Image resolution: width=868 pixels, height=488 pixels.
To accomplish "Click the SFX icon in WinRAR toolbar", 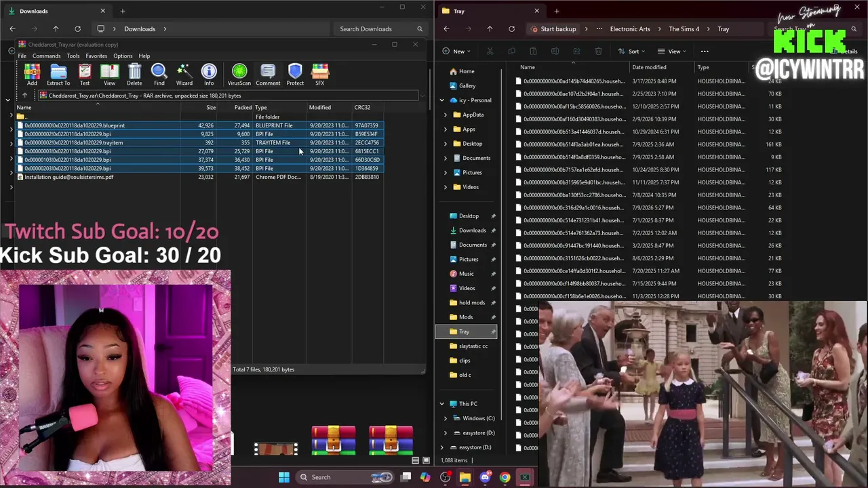I will [x=320, y=75].
